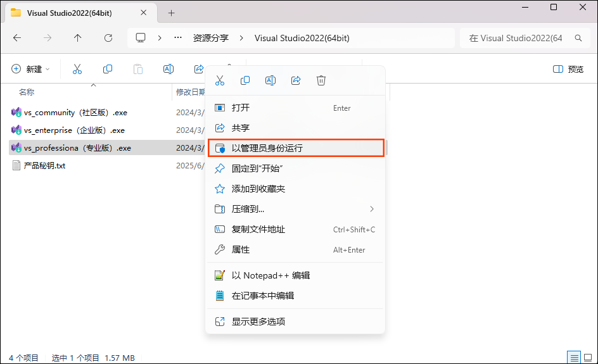Click the Paste icon in Explorer toolbar

(x=138, y=69)
